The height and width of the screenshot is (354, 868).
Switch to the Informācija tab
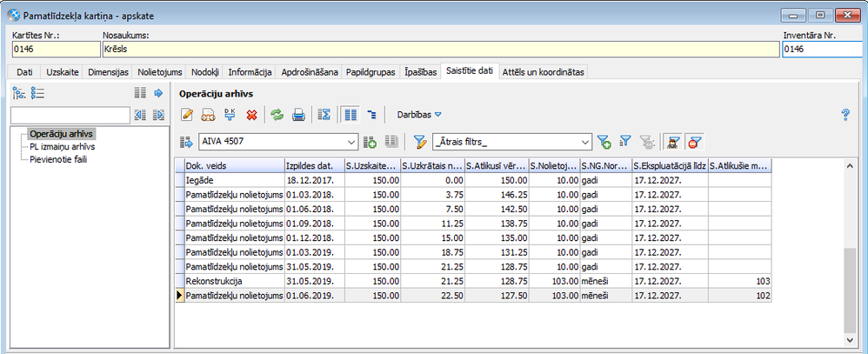[x=250, y=72]
